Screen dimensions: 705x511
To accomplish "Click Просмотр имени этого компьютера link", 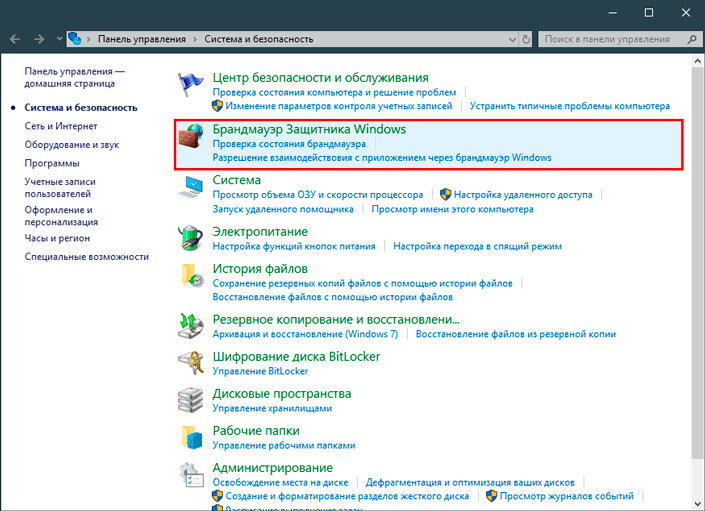I will pyautogui.click(x=452, y=209).
